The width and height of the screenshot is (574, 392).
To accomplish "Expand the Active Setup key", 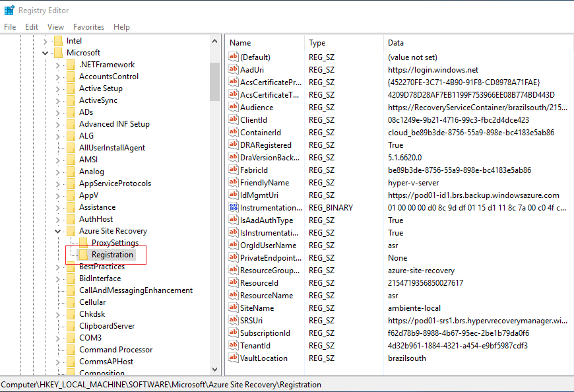I will 57,88.
